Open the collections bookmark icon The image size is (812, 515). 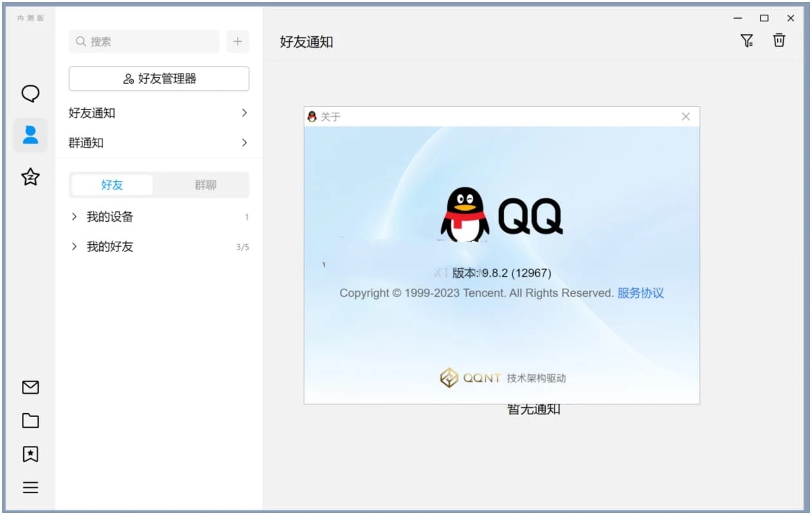point(30,454)
